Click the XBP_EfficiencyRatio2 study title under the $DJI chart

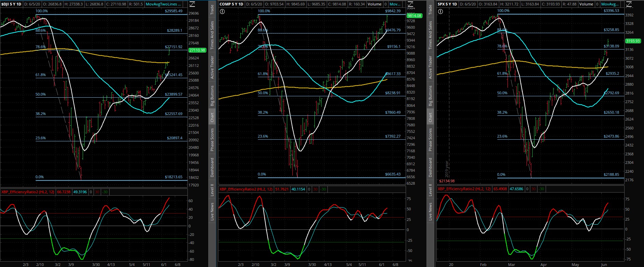(28, 192)
